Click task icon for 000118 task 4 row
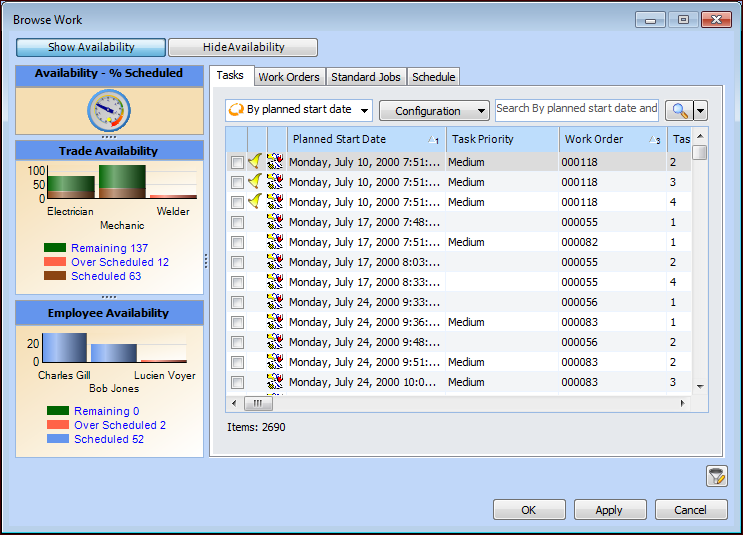743x535 pixels. click(275, 201)
